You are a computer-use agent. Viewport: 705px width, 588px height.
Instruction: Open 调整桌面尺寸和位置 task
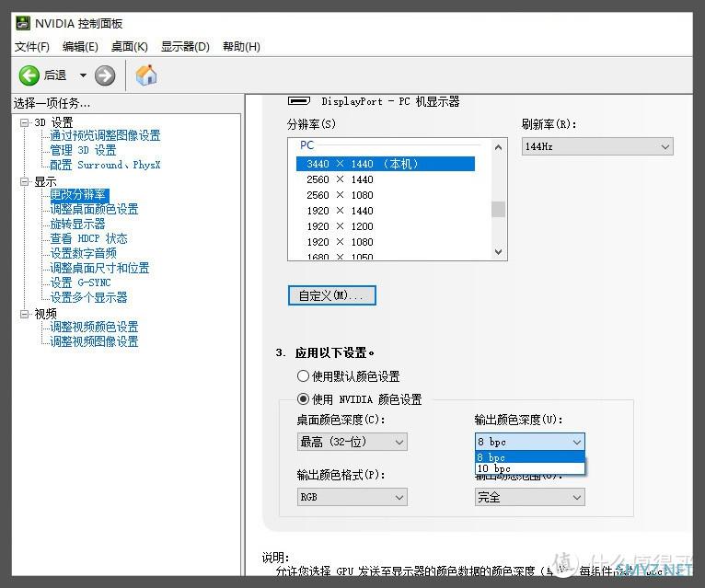99,268
